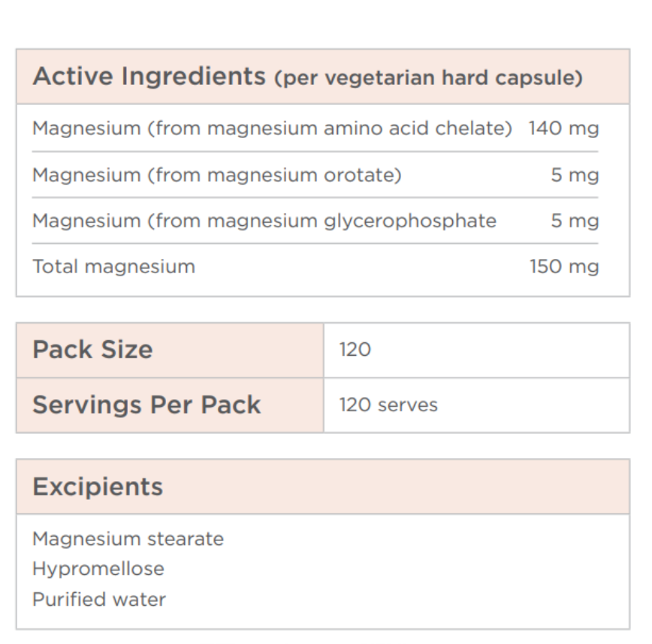Select the 150 mg total amount
The height and width of the screenshot is (644, 652).
pos(564,266)
